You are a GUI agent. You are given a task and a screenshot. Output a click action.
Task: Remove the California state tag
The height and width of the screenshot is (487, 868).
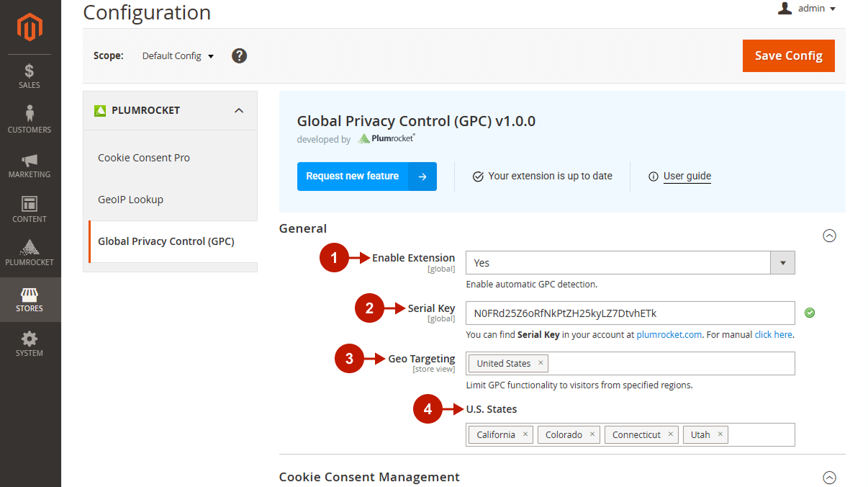525,434
